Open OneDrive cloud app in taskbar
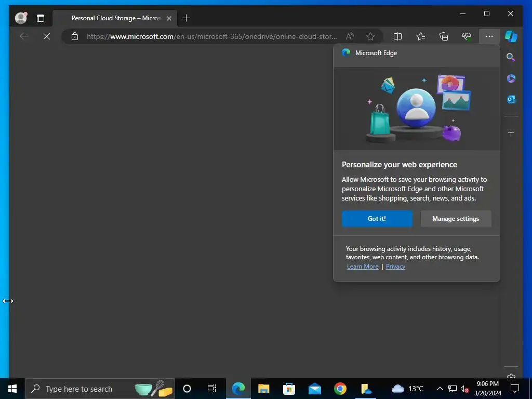The image size is (532, 399). (366, 389)
